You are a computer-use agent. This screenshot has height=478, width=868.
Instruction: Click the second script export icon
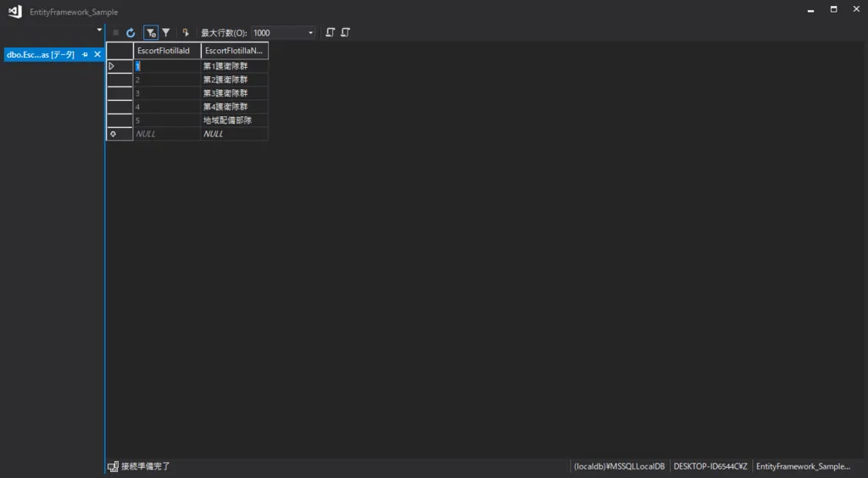[345, 33]
